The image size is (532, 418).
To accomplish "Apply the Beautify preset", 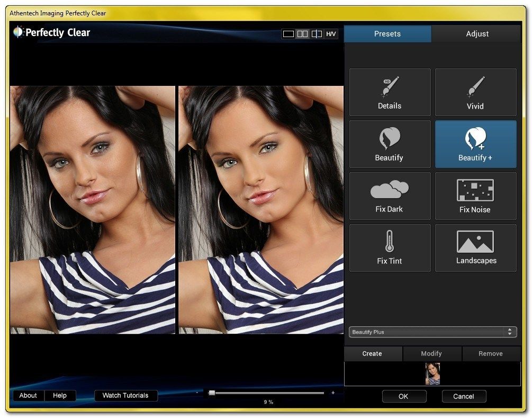I will tap(390, 144).
